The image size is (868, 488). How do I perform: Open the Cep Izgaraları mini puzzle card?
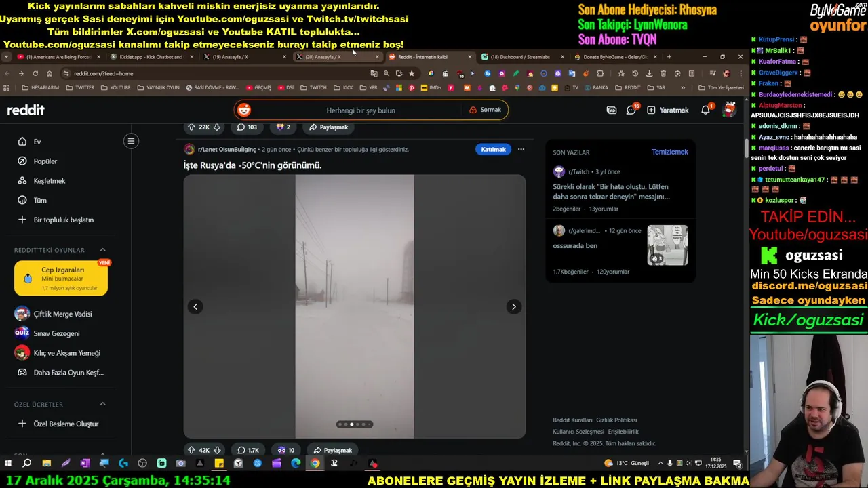[61, 278]
